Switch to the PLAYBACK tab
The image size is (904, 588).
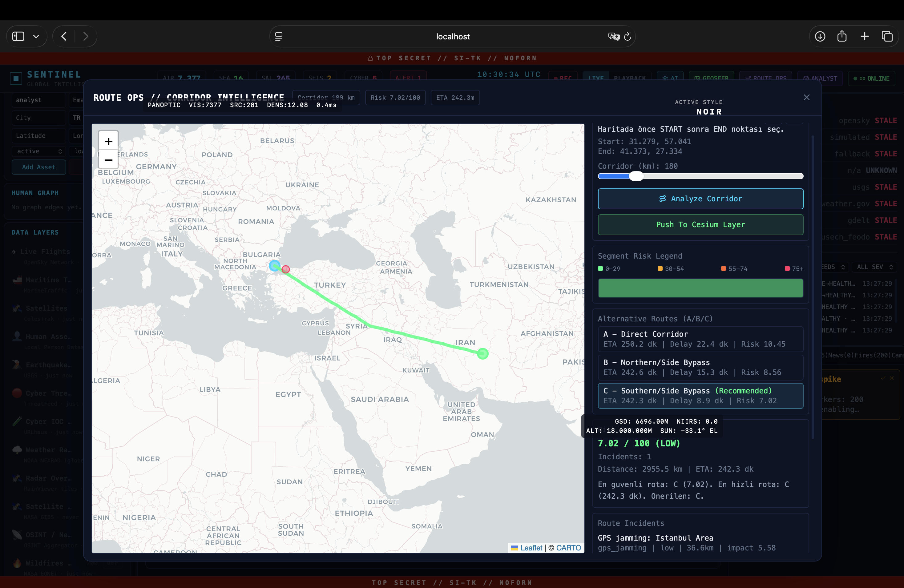[x=631, y=78]
